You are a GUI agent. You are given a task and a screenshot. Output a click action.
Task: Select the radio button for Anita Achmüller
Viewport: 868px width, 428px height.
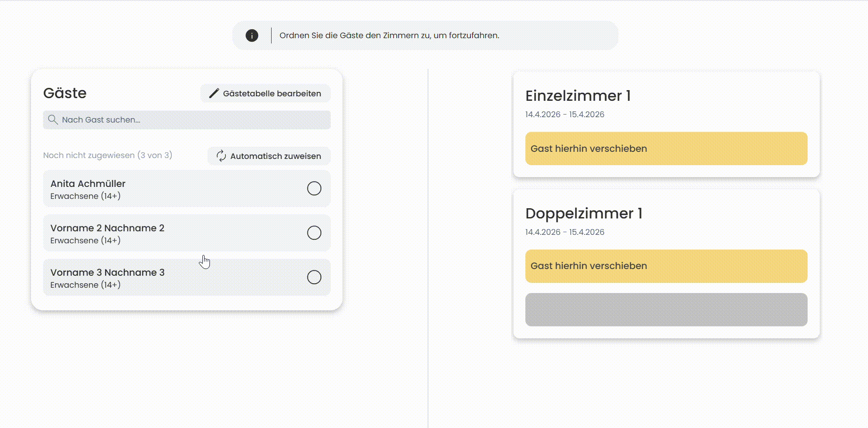[x=314, y=188]
